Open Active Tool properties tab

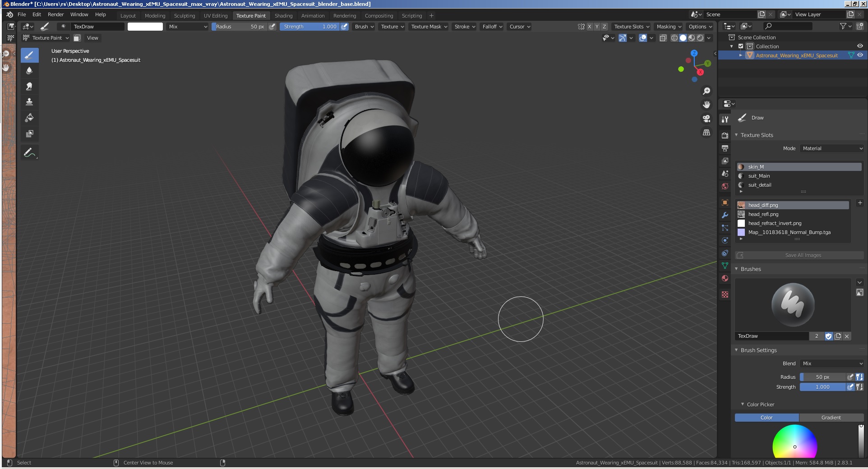725,120
